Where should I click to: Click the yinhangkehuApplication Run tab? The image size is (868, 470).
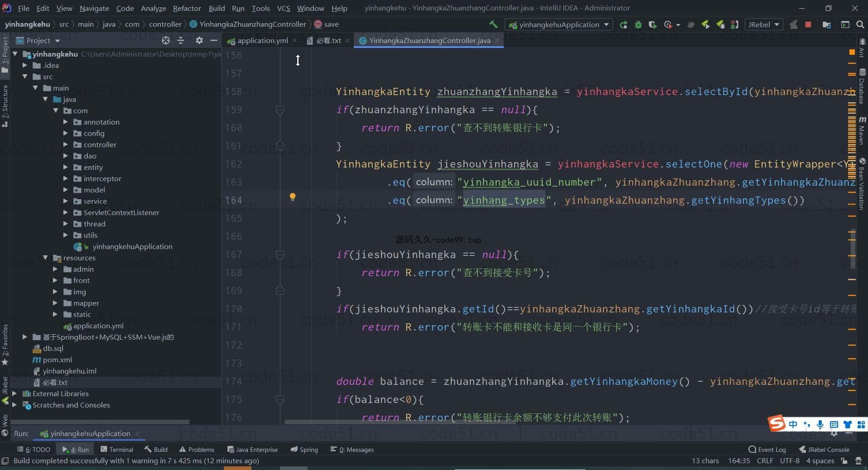click(90, 434)
